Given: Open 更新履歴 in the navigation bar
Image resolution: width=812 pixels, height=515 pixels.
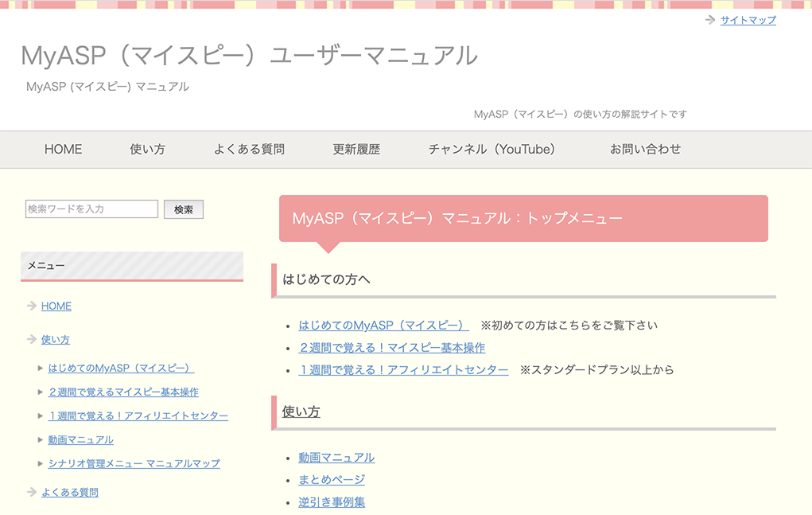Looking at the screenshot, I should (x=356, y=149).
